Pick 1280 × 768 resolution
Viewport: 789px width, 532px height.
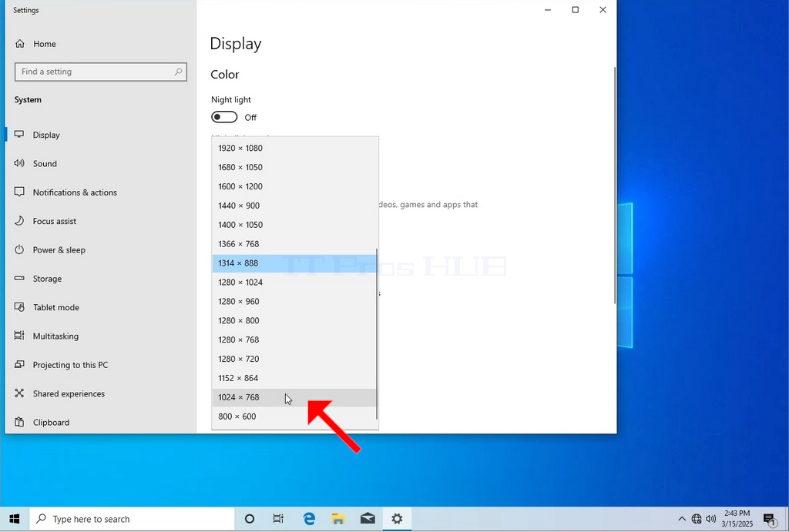294,340
